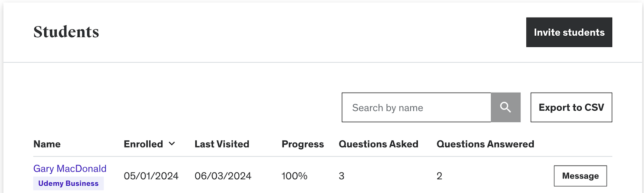Click the Questions Asked column header
Screen dimensions: 644x193
[x=378, y=144]
